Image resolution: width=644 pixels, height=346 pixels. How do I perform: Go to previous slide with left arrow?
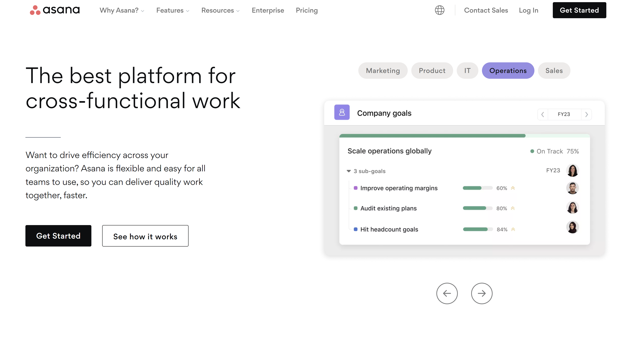[447, 293]
